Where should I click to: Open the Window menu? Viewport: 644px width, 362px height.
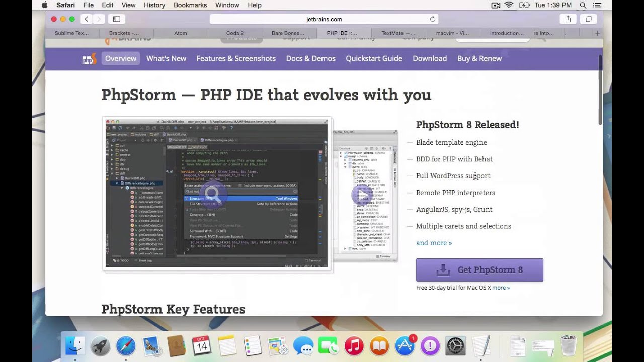(227, 5)
